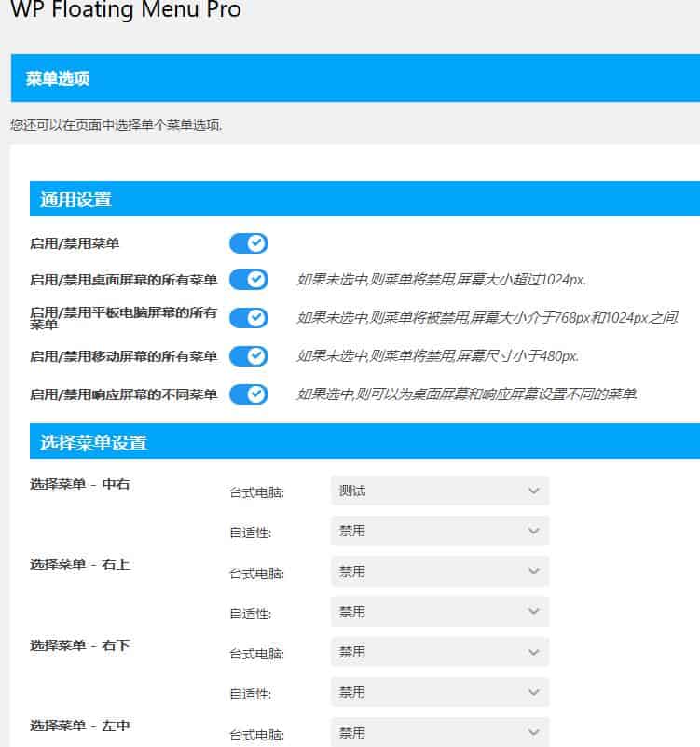Toggle the mobile screen menus switch (移动屏幕)
Screen dimensions: 700x747
coord(249,356)
